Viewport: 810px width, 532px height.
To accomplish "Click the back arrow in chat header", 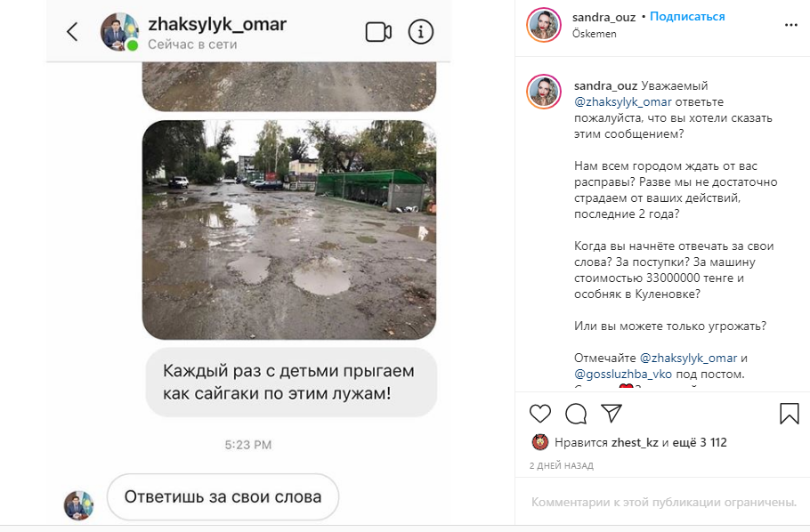I will (x=72, y=31).
